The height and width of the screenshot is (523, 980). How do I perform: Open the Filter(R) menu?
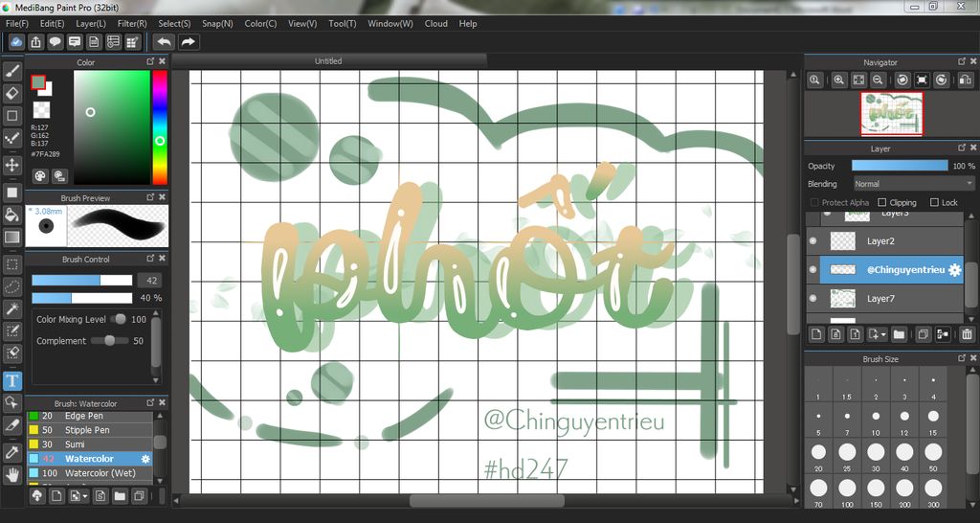pos(132,23)
